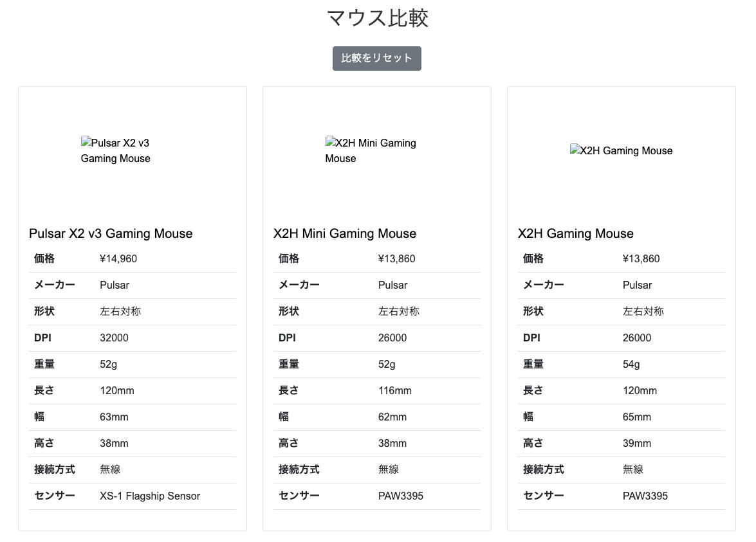This screenshot has height=542, width=756.
Task: Select the ¥13,860 price of X2H Mini
Action: pos(396,258)
